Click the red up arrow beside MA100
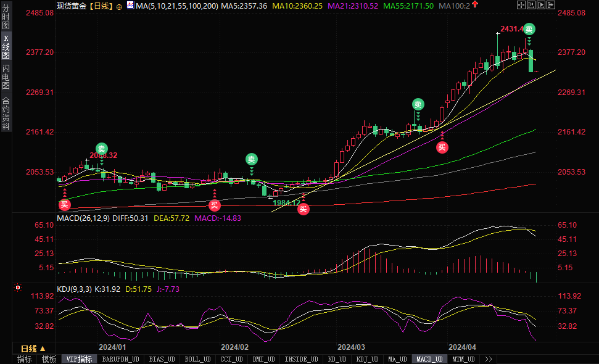The image size is (599, 364). (x=475, y=5)
